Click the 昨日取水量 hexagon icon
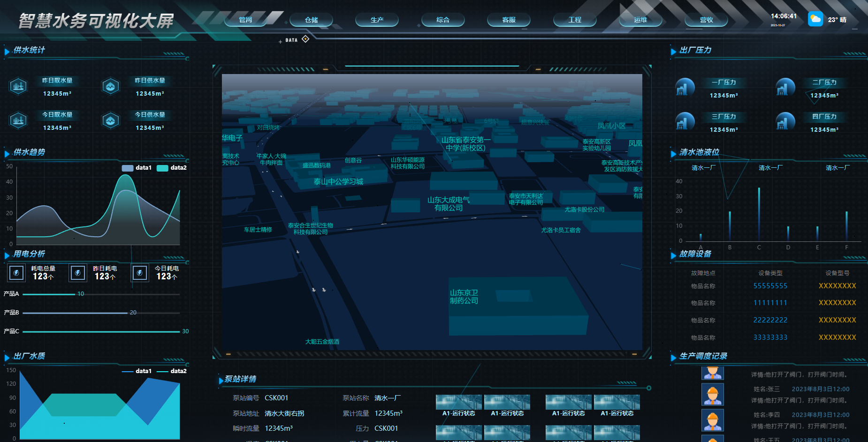868x442 pixels. (18, 86)
